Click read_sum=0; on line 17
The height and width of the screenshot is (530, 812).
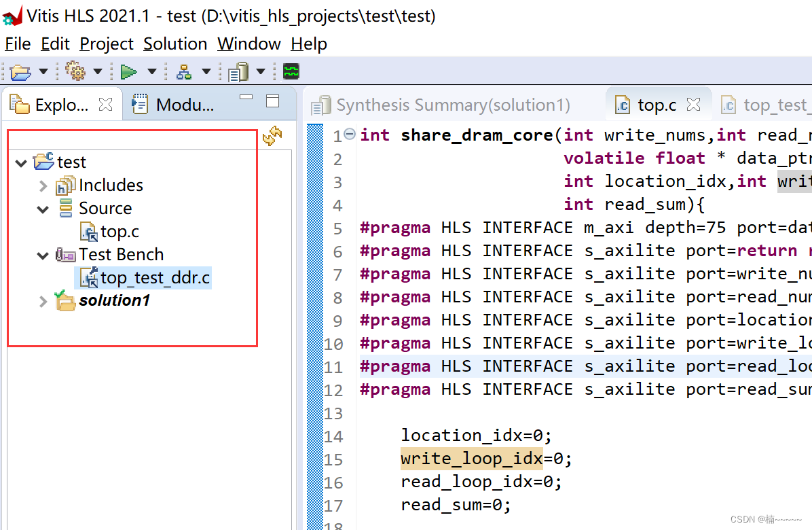point(456,505)
